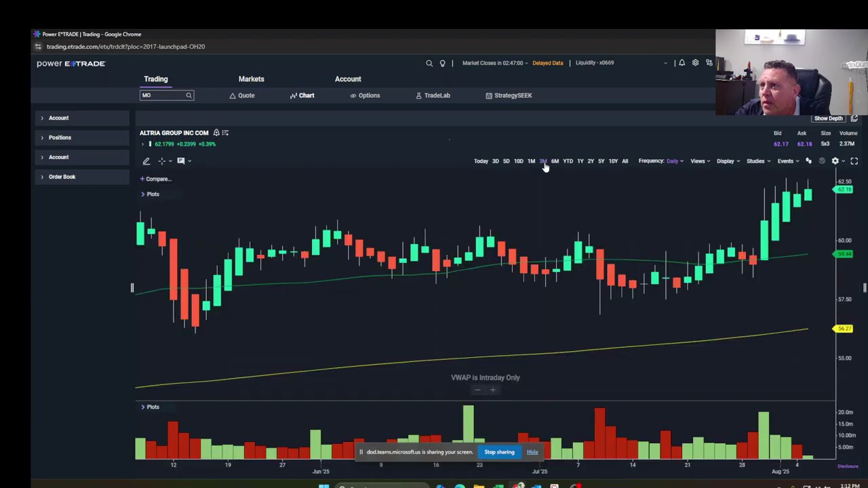
Task: Click the Stop sharing button
Action: click(499, 452)
